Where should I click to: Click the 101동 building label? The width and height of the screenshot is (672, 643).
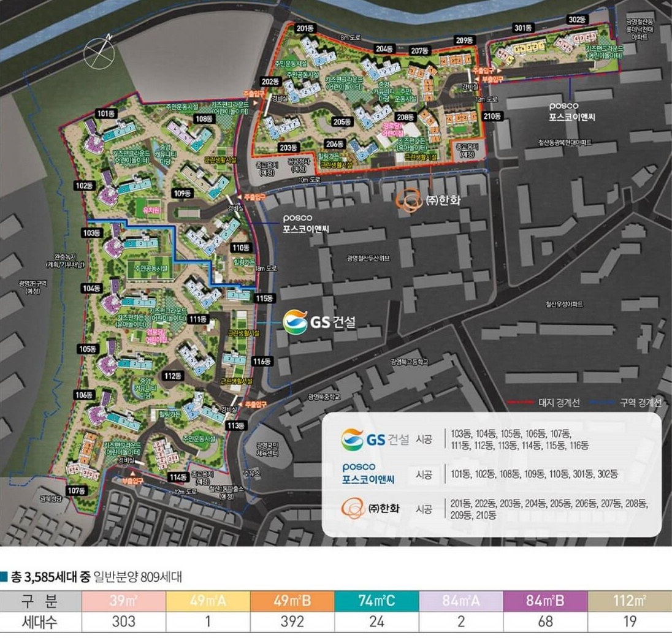[106, 113]
